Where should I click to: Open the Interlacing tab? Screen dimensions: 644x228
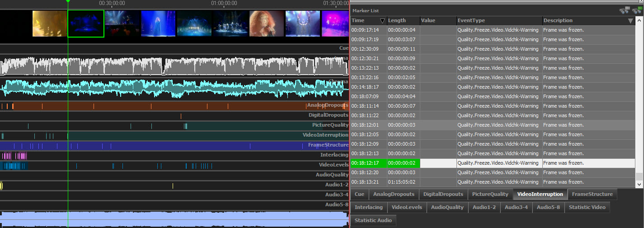pyautogui.click(x=368, y=208)
